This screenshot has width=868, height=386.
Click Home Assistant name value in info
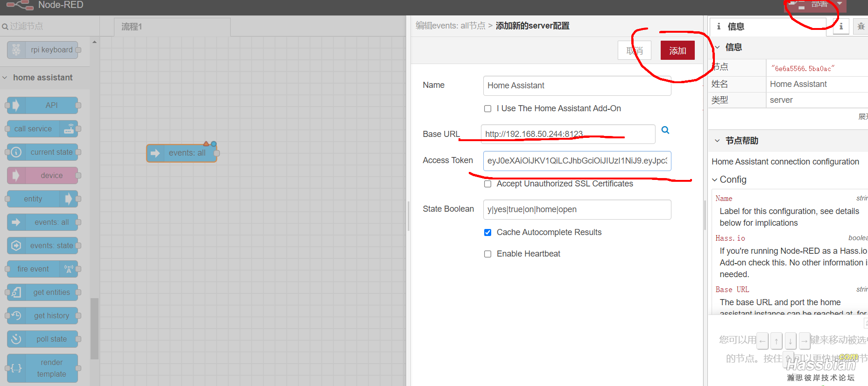click(x=798, y=84)
